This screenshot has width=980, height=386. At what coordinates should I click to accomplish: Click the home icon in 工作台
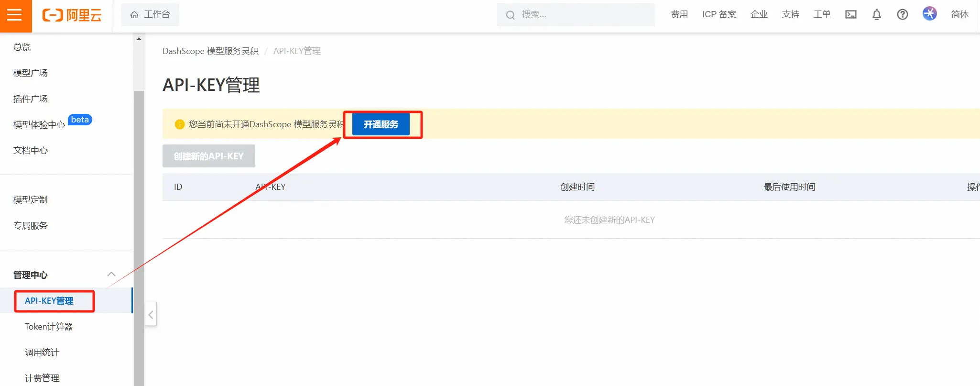click(x=134, y=15)
